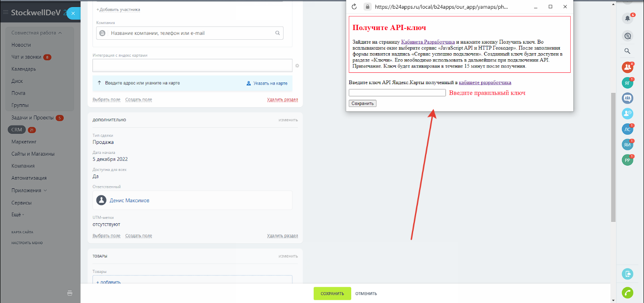Collapse the Совместная работа section
644x303 pixels.
click(37, 33)
